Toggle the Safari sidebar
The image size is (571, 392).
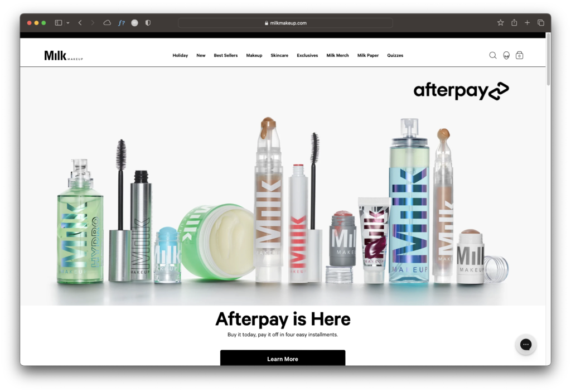tap(59, 23)
